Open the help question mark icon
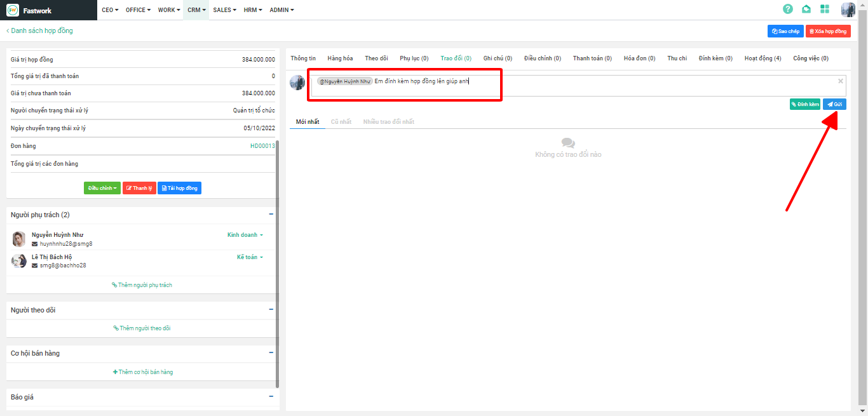 (x=788, y=9)
